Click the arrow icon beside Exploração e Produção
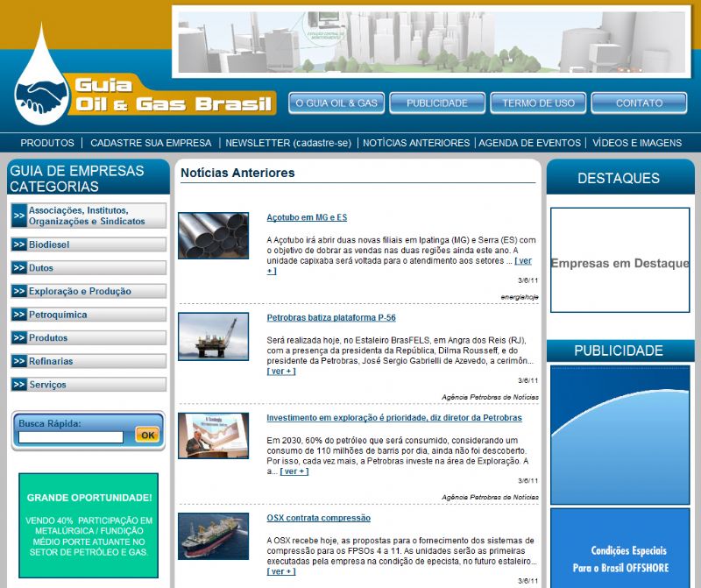The width and height of the screenshot is (701, 588). point(19,291)
